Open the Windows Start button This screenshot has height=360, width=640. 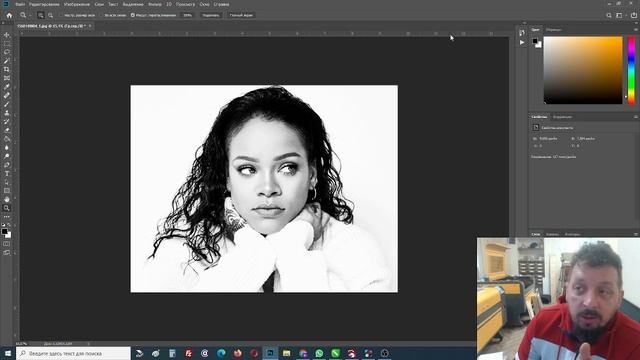coord(8,353)
